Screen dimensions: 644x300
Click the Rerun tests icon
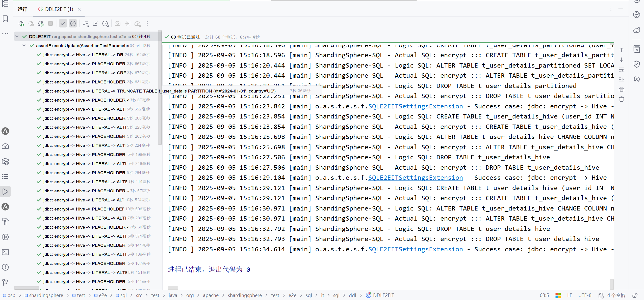tap(21, 24)
